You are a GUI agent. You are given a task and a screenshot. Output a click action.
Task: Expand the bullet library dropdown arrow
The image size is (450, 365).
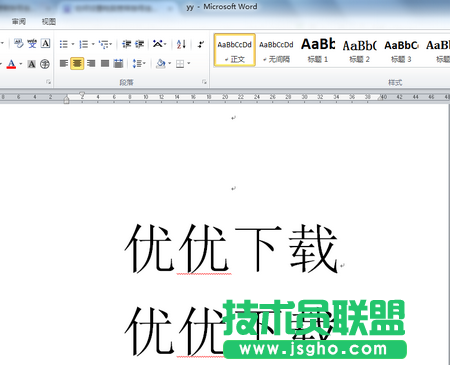point(73,44)
